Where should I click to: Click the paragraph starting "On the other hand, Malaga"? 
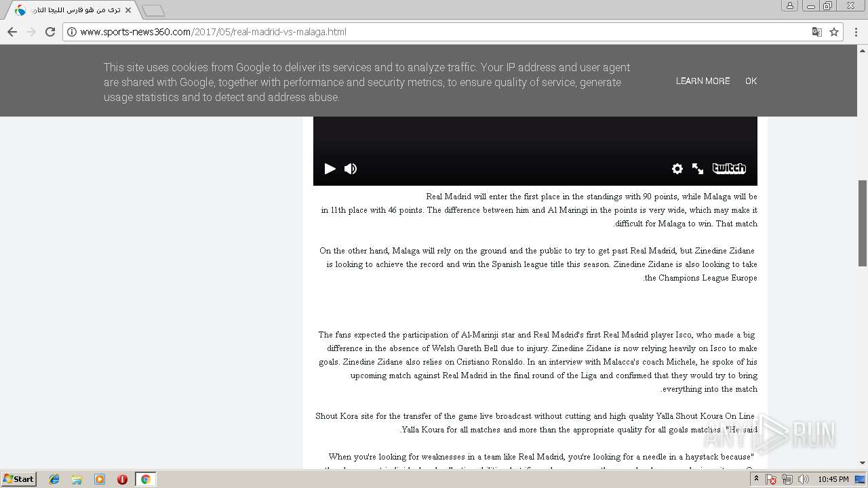[x=538, y=264]
